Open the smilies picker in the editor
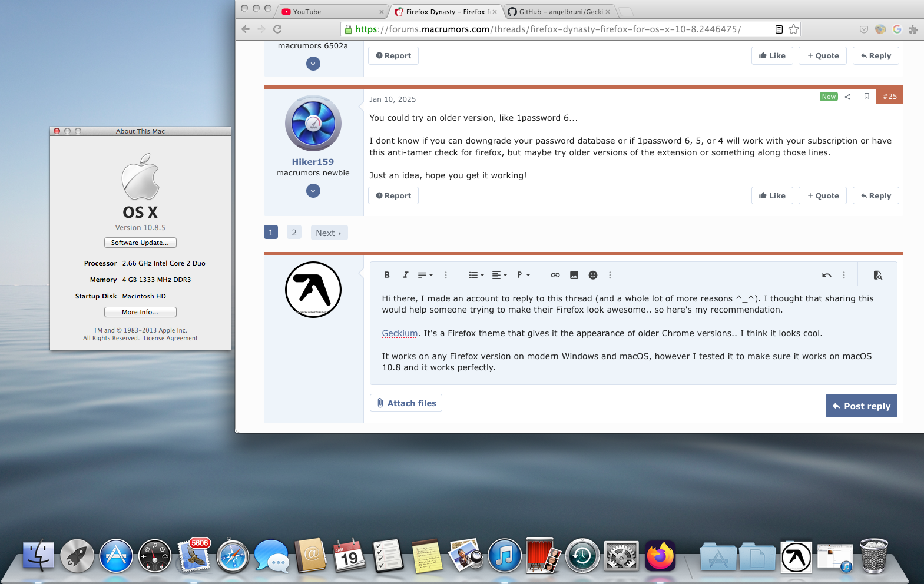 593,275
